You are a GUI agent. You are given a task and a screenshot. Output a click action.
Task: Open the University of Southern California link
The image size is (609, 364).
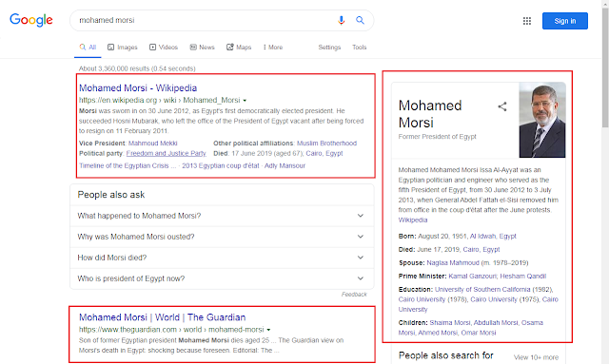[482, 290]
